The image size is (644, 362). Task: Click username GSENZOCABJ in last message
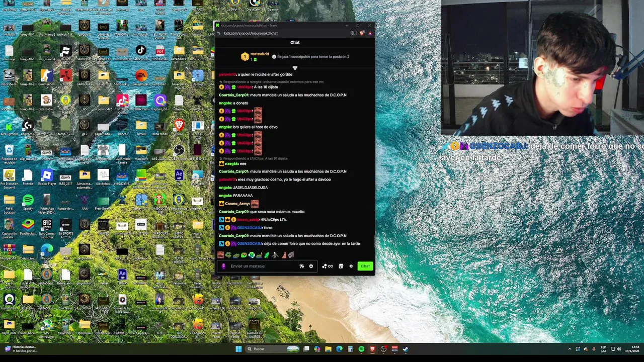[250, 244]
